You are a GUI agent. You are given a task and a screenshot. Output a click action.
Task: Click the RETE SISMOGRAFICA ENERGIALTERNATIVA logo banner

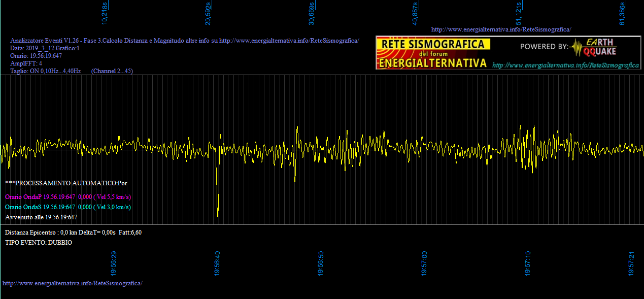coord(433,53)
